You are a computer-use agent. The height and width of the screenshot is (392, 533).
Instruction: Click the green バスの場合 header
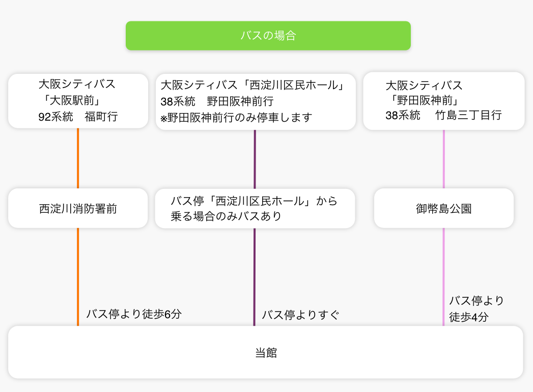268,36
